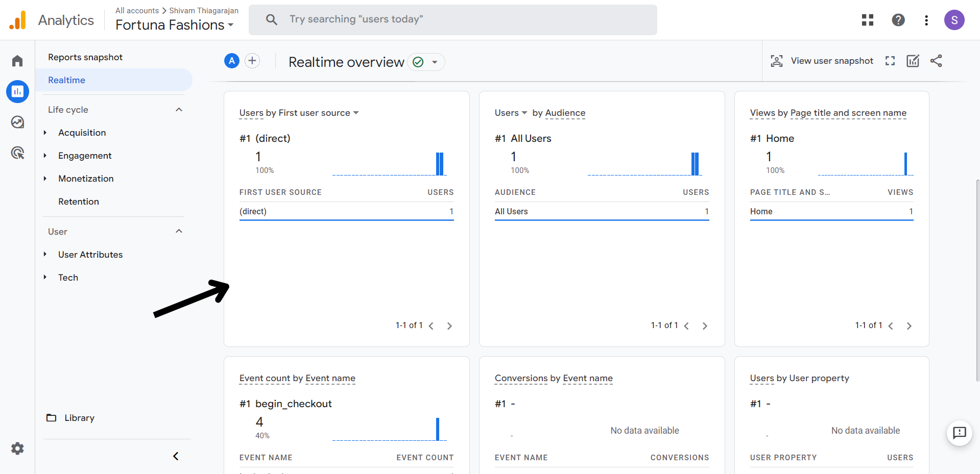Open the three-dot overflow menu
The height and width of the screenshot is (474, 980).
click(926, 20)
